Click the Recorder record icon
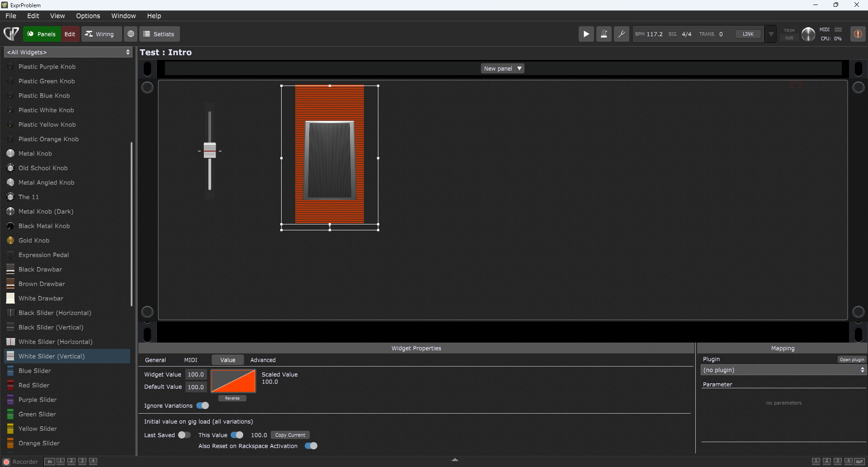 pos(6,462)
